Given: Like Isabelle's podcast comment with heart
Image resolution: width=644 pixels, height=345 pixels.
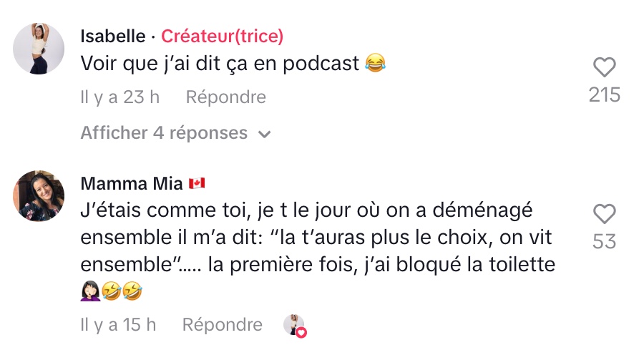Looking at the screenshot, I should click(x=604, y=67).
